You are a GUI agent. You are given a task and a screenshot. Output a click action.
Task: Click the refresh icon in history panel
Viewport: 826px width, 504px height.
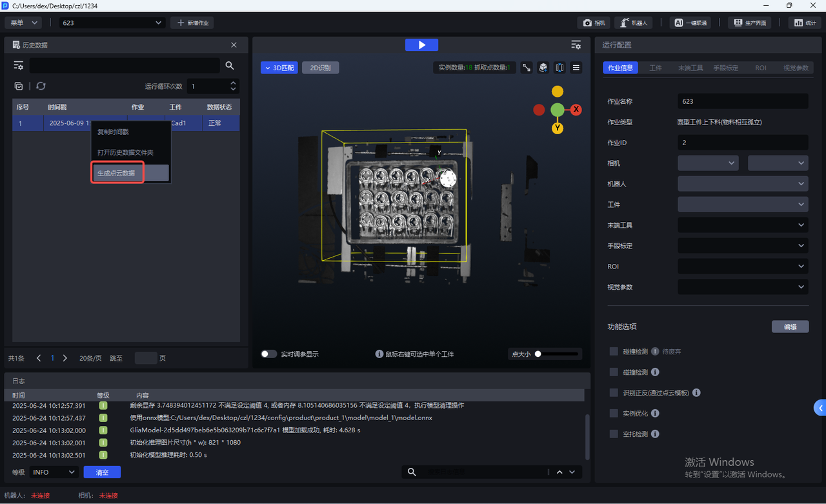(41, 86)
